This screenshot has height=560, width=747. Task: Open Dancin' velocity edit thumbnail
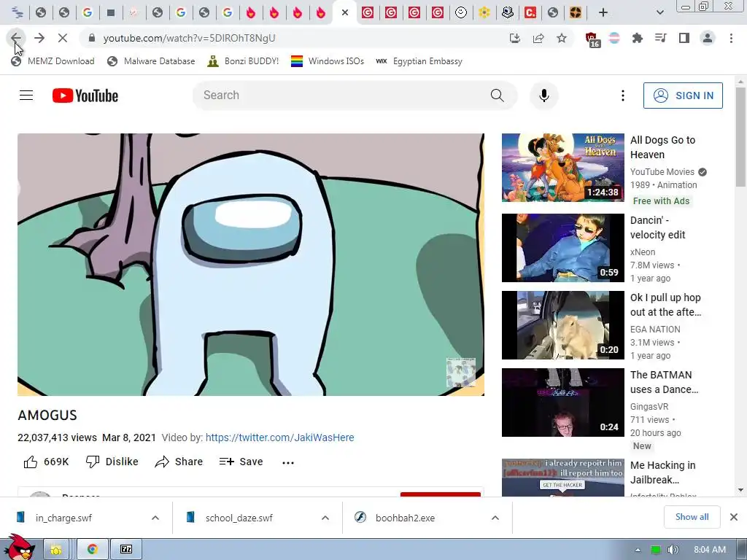(562, 248)
